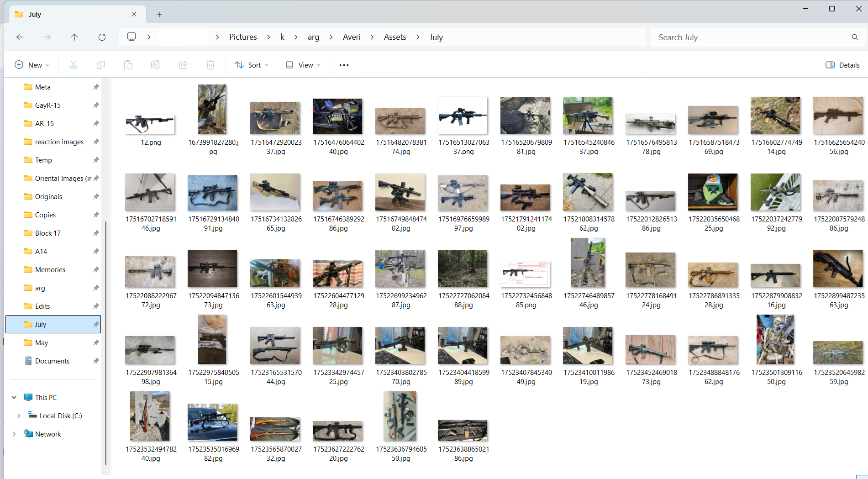Click chevron after Assets in address bar
868x479 pixels.
(418, 37)
